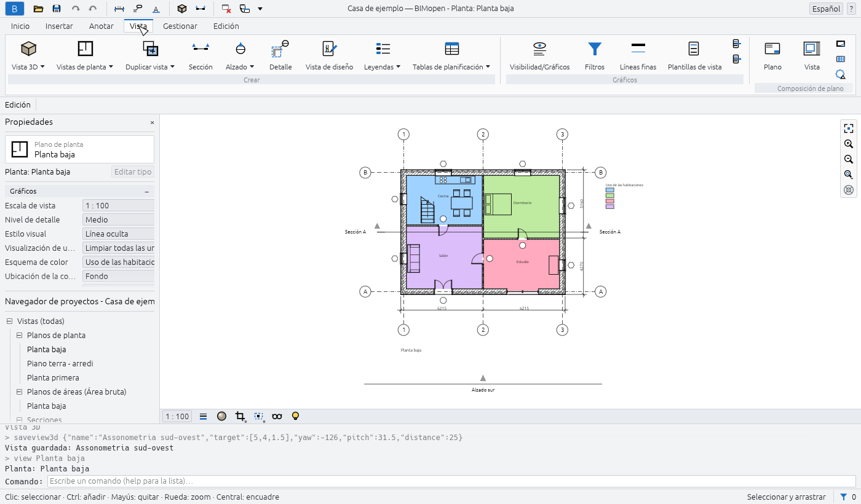Switch to the Anotar ribbon tab
The height and width of the screenshot is (504, 861).
101,26
